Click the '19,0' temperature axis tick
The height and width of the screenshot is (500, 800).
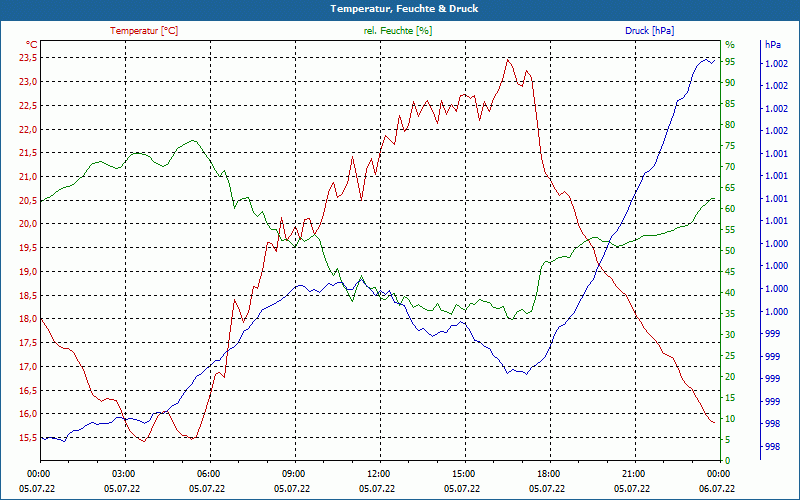[28, 271]
